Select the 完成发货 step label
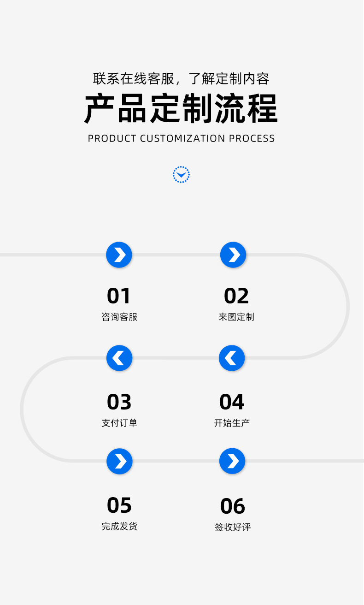 coord(119,526)
